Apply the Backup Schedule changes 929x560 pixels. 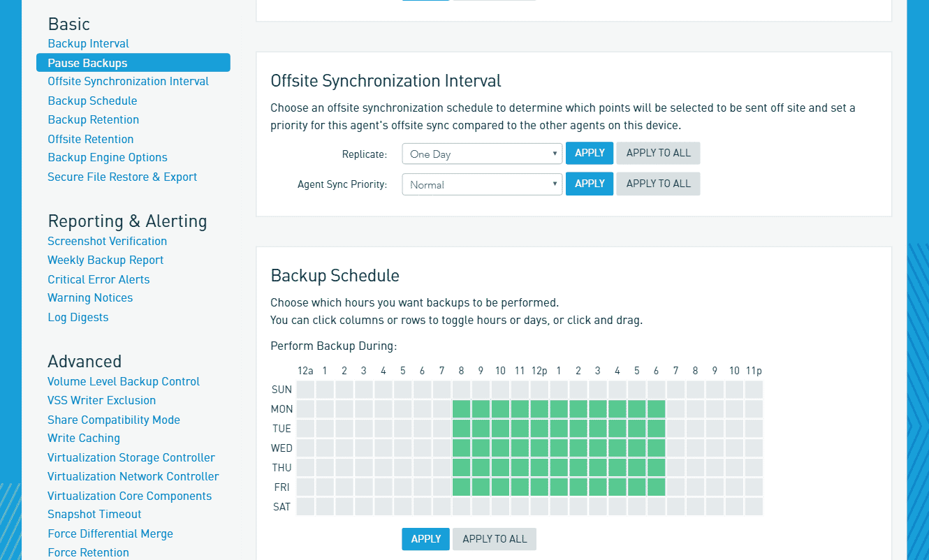coord(425,538)
